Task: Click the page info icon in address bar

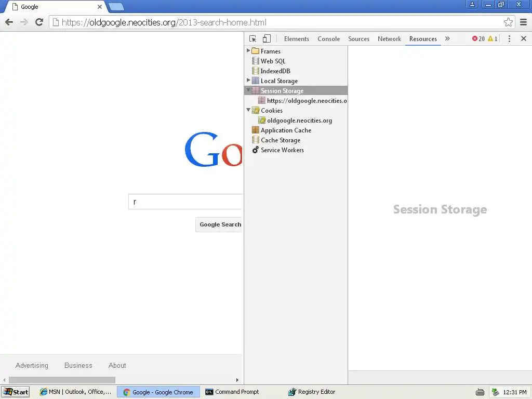Action: tap(56, 22)
